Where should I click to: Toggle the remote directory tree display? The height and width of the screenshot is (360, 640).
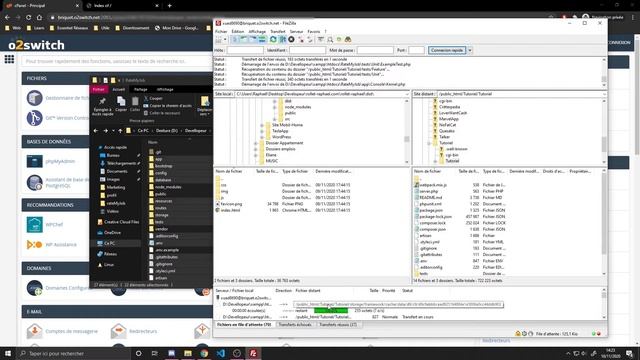point(253,40)
